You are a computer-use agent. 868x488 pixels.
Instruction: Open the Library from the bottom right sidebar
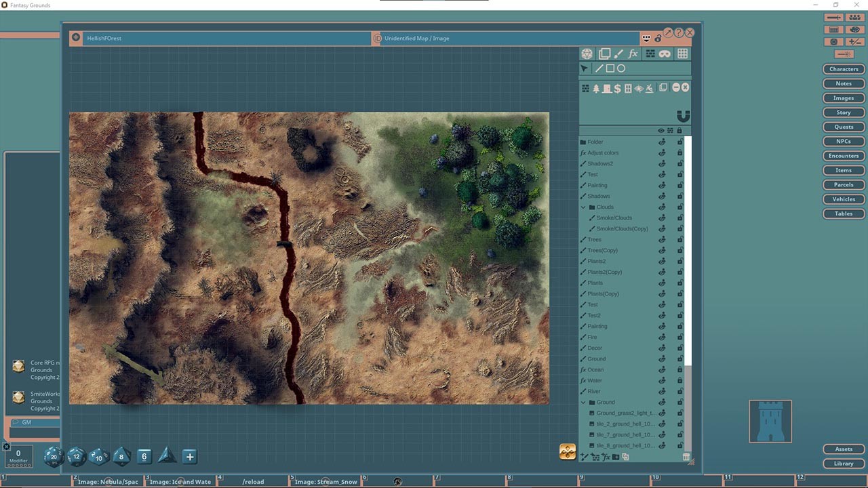click(844, 464)
